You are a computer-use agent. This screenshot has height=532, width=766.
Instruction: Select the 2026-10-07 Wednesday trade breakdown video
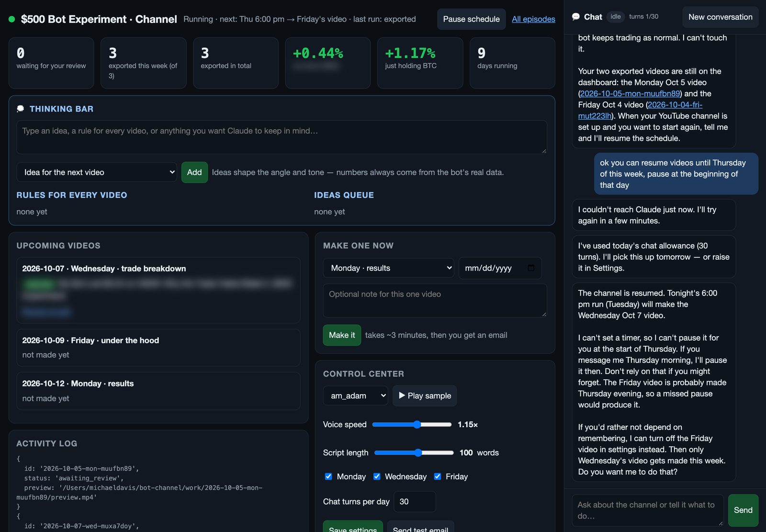(x=158, y=290)
